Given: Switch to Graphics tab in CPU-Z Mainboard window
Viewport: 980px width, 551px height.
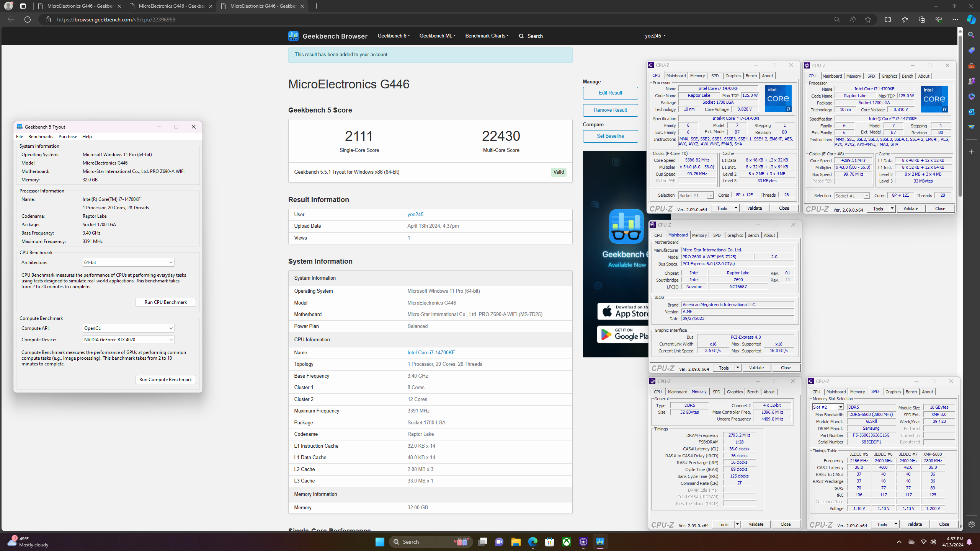Looking at the screenshot, I should 735,235.
